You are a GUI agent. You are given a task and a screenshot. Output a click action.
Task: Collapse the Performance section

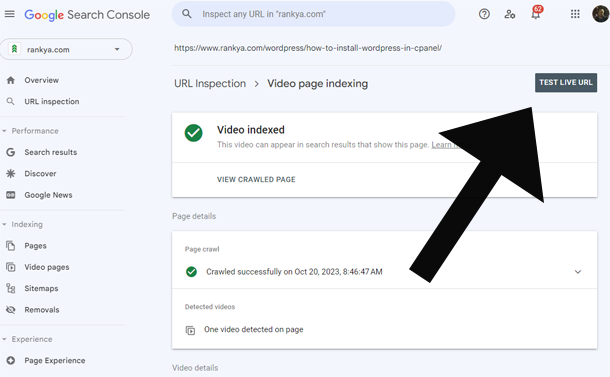point(4,131)
